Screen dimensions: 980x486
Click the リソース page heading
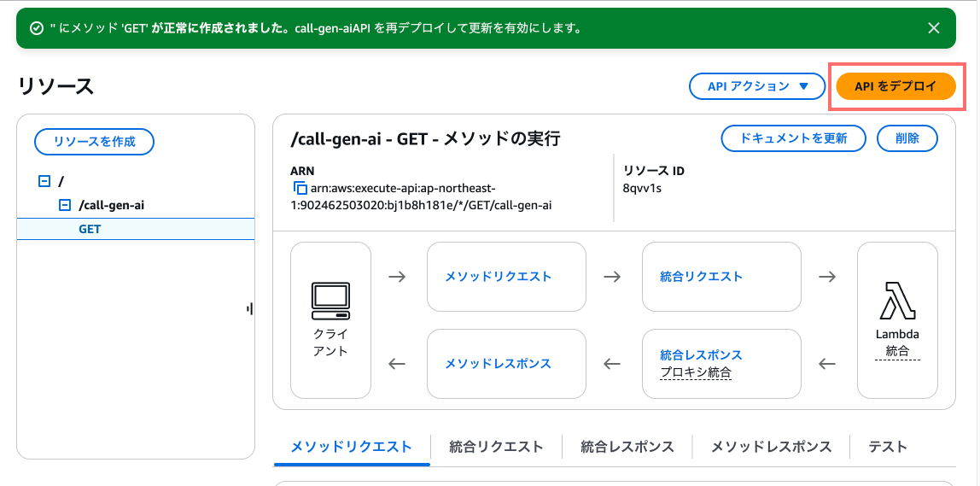coord(56,86)
